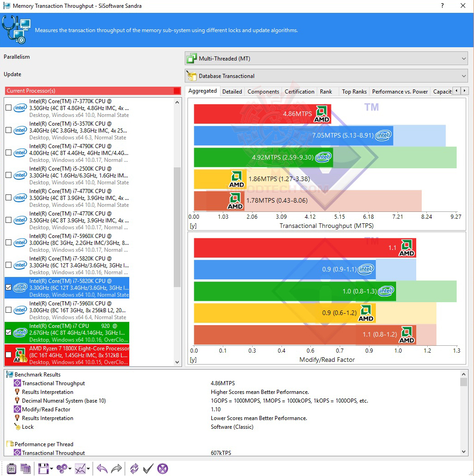
Task: Check the Core i7-3770K checkbox
Action: click(9, 108)
